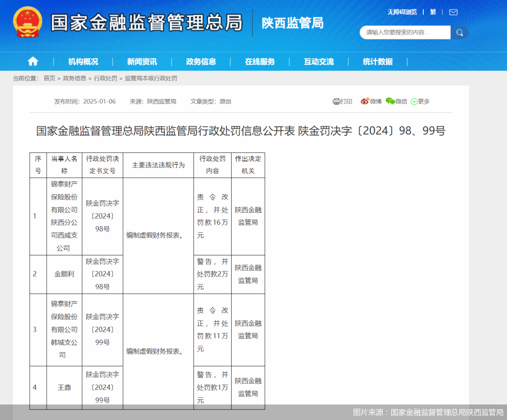Click first 编制虚假财务报表 violation cell
The width and height of the screenshot is (507, 420).
(159, 236)
